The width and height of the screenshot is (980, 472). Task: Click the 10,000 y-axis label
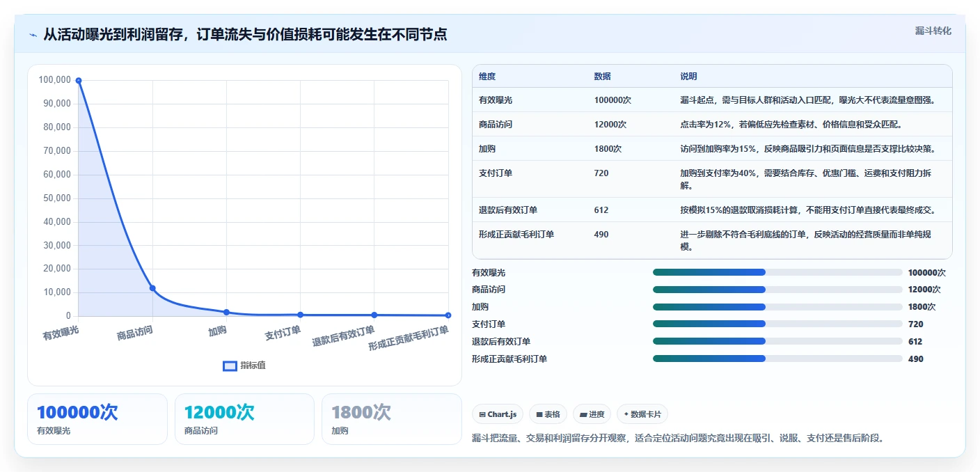pyautogui.click(x=56, y=292)
